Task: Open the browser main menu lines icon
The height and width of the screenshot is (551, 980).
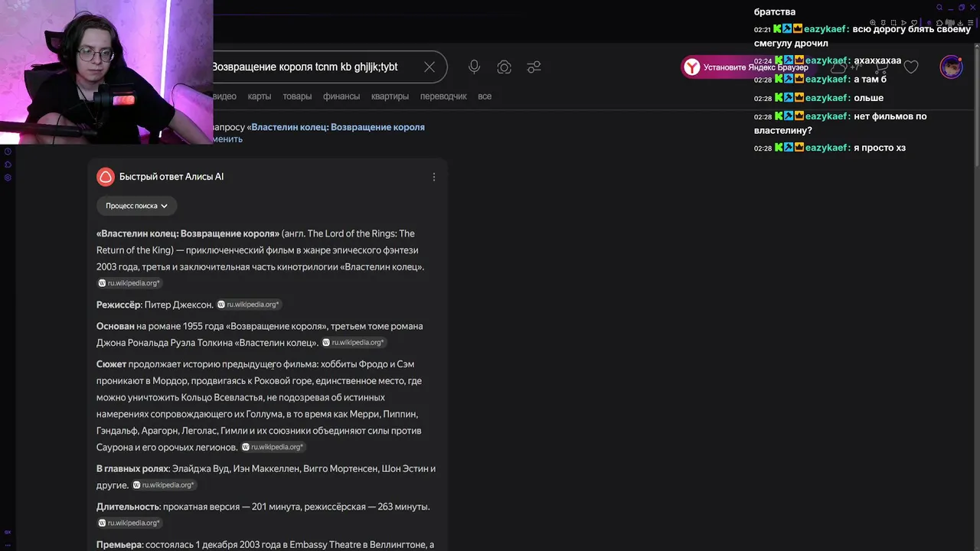Action: (x=972, y=24)
